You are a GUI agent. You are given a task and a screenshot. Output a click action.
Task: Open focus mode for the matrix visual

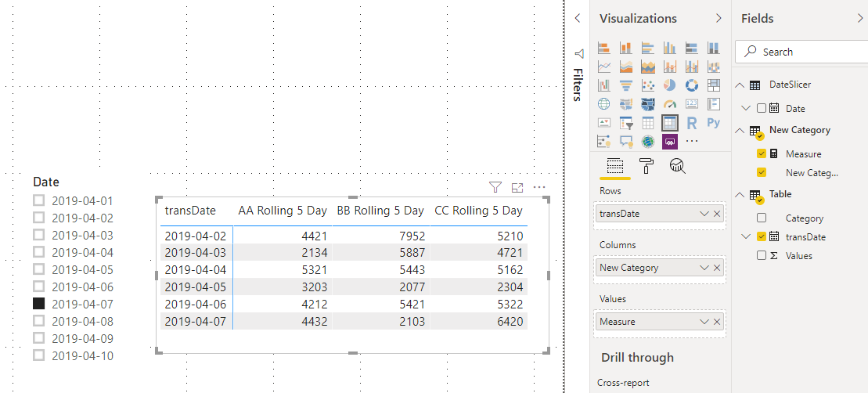point(517,188)
